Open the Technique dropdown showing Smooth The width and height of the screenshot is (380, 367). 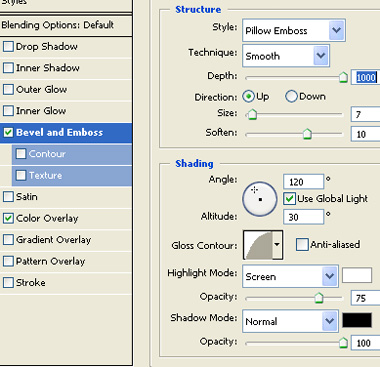(x=286, y=56)
